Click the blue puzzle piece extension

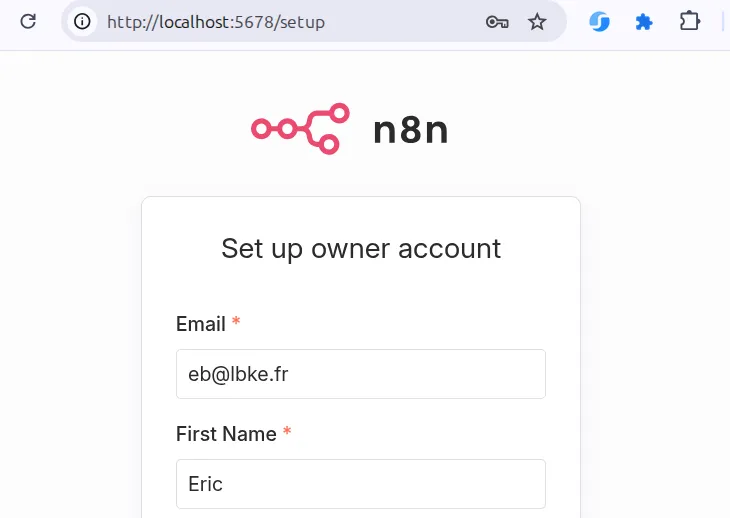coord(644,21)
